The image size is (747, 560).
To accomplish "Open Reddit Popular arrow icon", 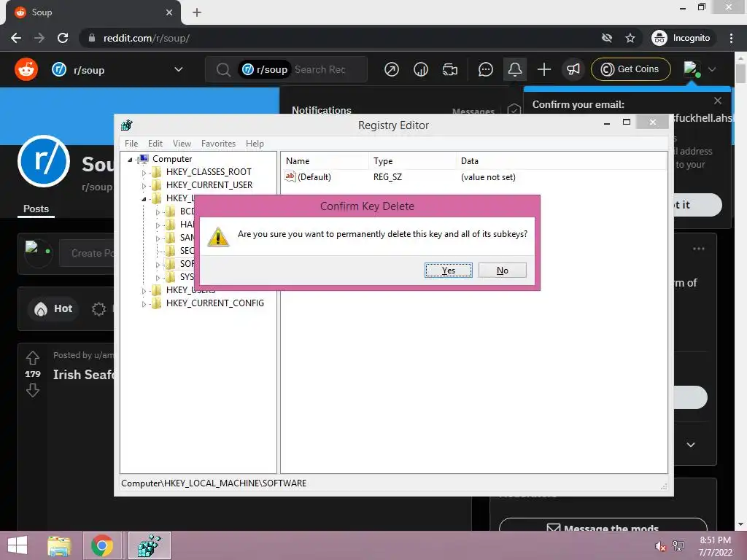I will pyautogui.click(x=392, y=69).
